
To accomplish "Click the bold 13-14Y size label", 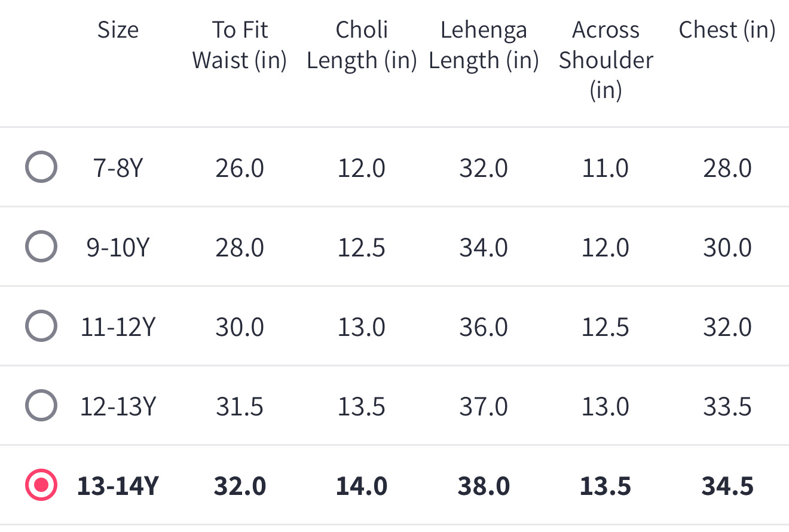I will pyautogui.click(x=118, y=486).
